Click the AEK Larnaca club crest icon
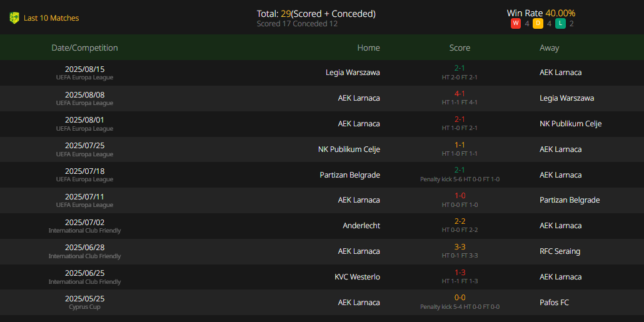Image resolution: width=644 pixels, height=322 pixels. pyautogui.click(x=14, y=18)
